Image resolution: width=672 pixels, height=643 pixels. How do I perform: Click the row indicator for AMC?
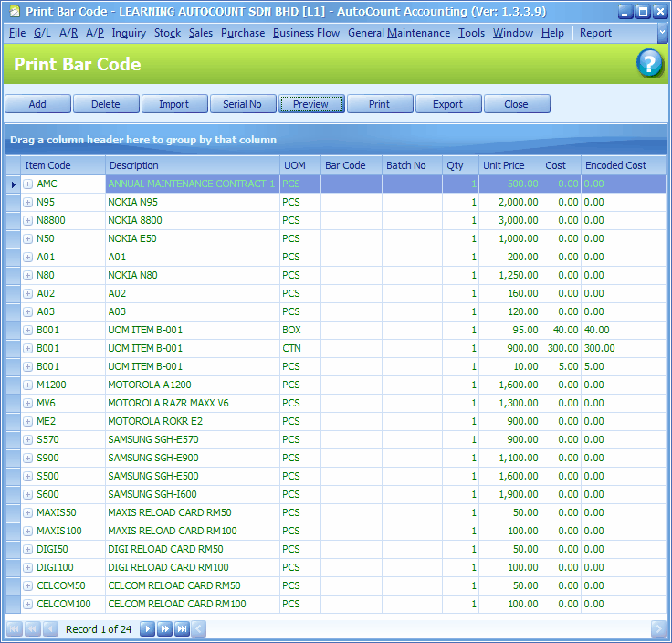[14, 184]
